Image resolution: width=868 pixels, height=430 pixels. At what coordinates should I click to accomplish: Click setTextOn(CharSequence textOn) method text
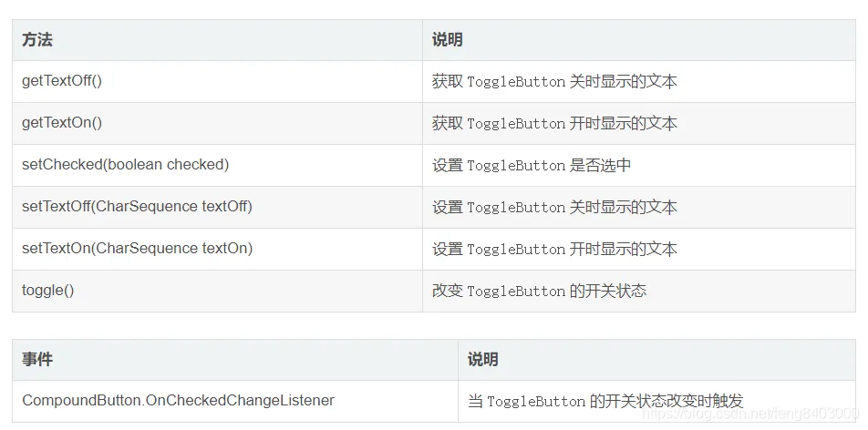[x=137, y=249]
